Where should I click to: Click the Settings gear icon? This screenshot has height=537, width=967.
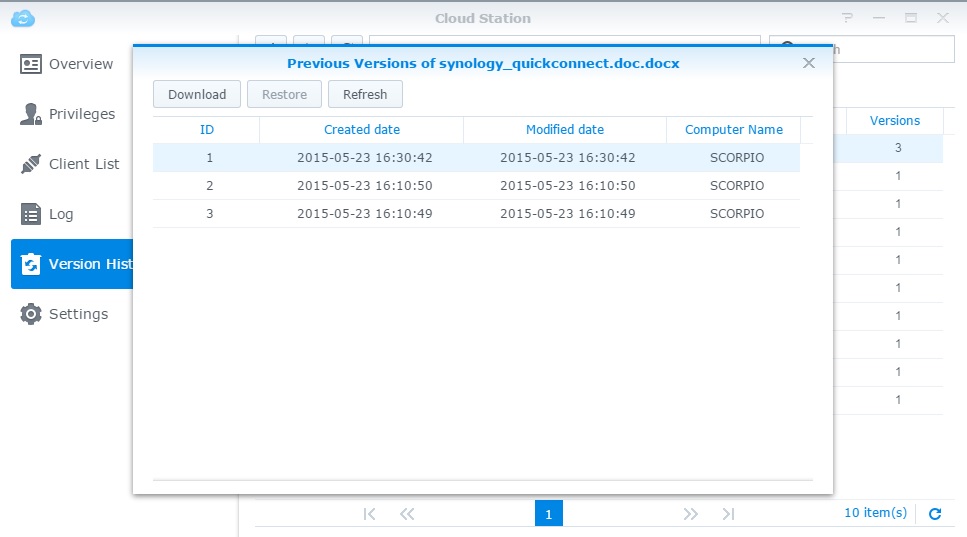[30, 314]
